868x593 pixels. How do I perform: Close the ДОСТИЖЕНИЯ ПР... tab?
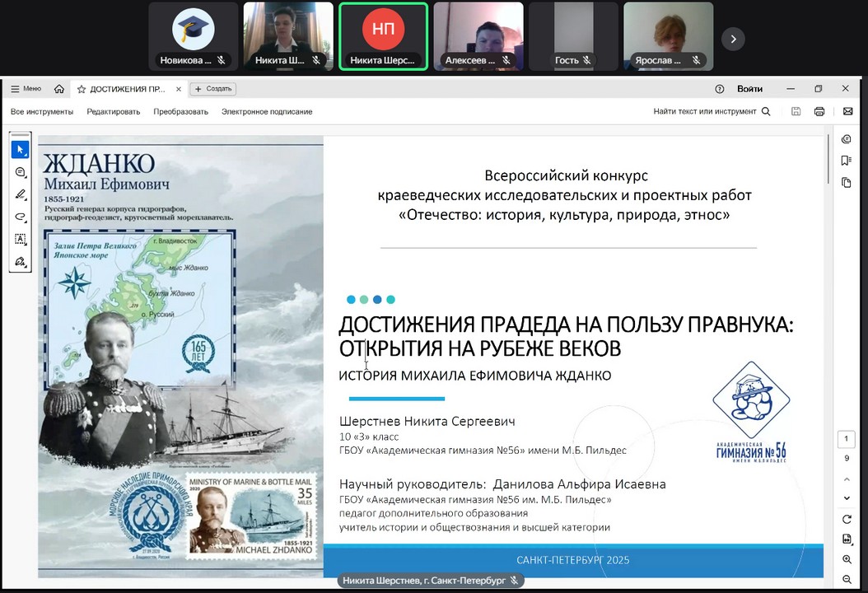(178, 89)
